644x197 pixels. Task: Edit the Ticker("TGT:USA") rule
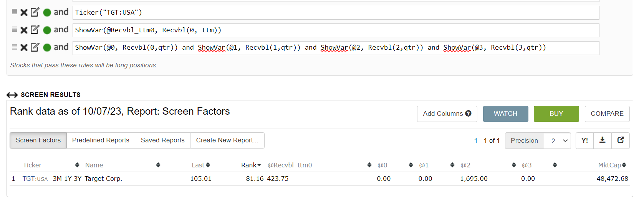tap(35, 12)
